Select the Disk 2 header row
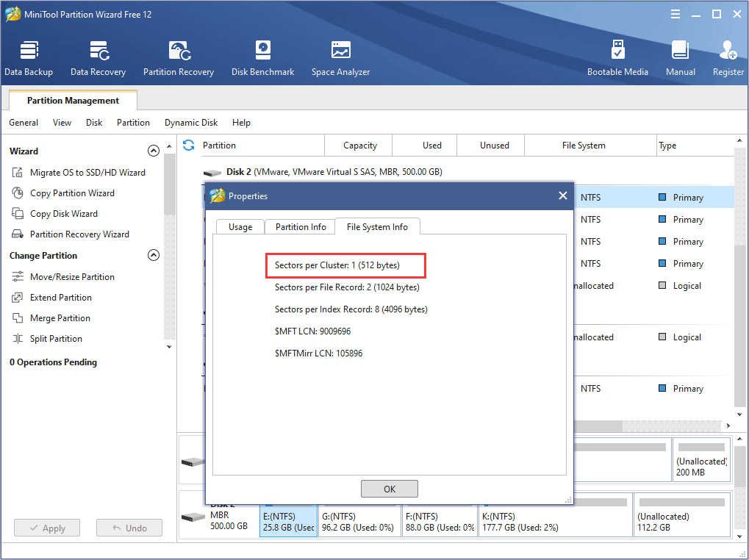The image size is (749, 560). (x=467, y=171)
